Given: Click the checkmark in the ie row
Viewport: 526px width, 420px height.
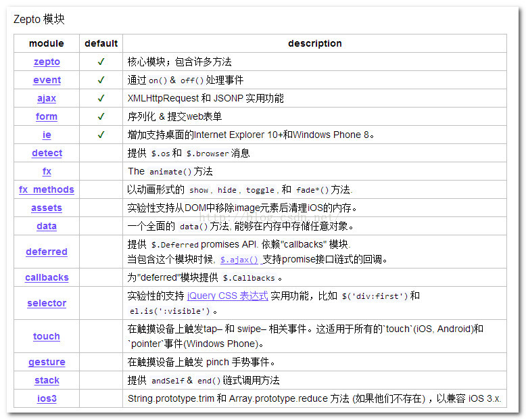Looking at the screenshot, I should (x=101, y=135).
